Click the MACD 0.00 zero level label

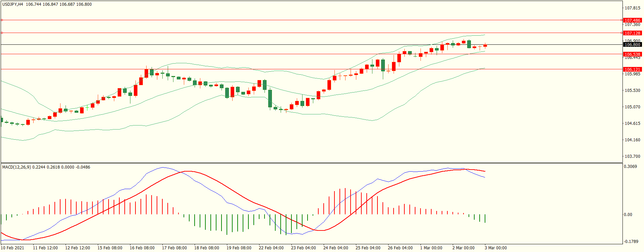[x=628, y=215]
